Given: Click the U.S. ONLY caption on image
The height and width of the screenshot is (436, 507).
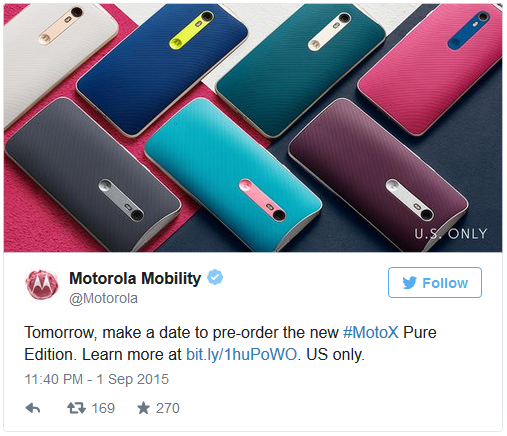Looking at the screenshot, I should pos(451,234).
